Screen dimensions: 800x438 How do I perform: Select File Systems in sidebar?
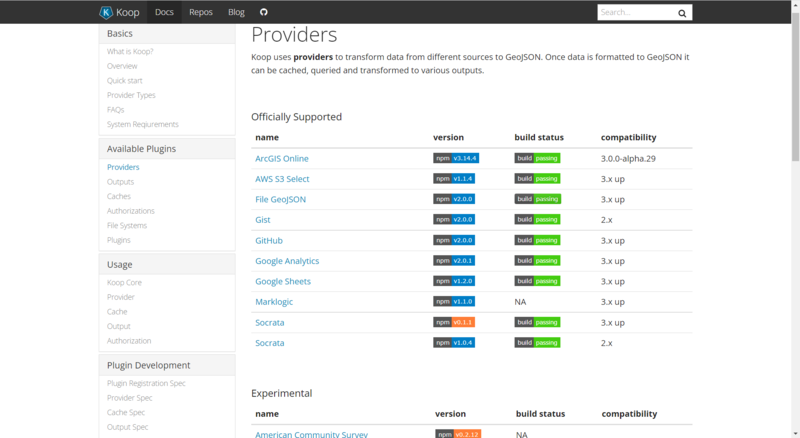tap(127, 225)
